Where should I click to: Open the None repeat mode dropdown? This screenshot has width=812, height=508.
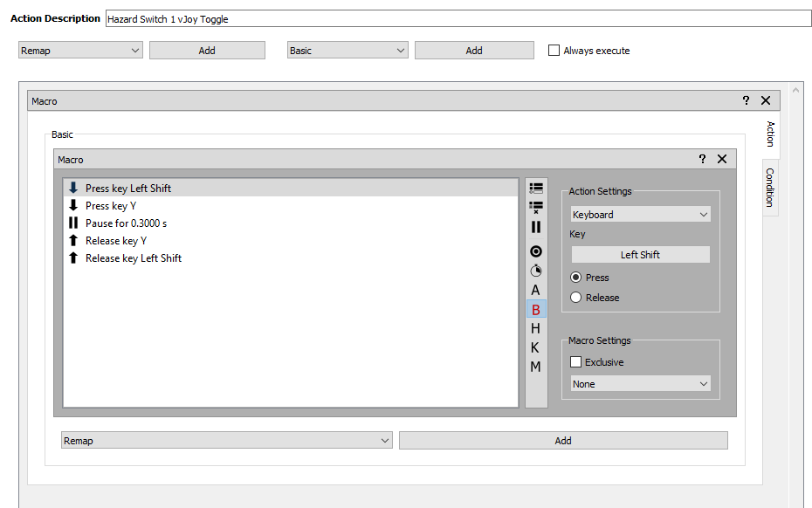click(x=641, y=384)
